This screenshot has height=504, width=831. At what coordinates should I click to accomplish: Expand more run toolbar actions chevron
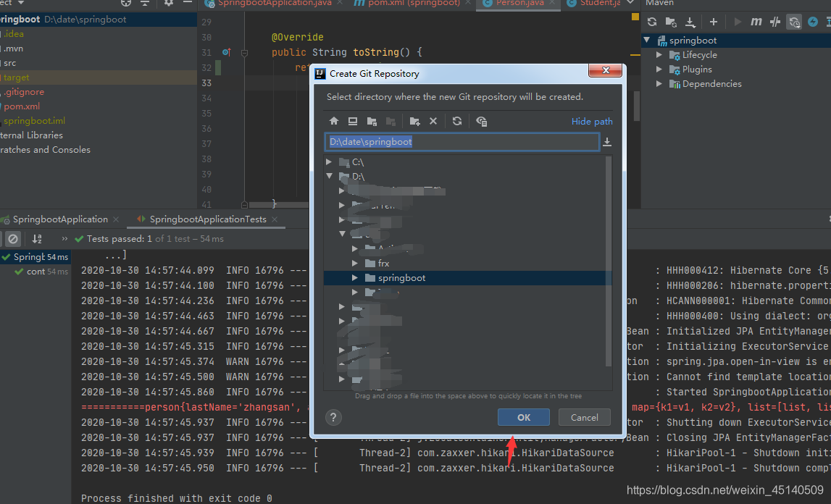[64, 239]
